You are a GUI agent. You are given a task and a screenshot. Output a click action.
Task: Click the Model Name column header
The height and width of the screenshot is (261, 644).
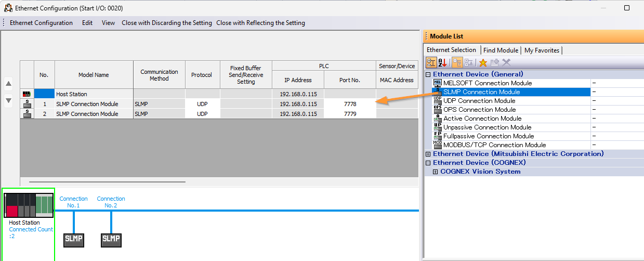pos(94,75)
